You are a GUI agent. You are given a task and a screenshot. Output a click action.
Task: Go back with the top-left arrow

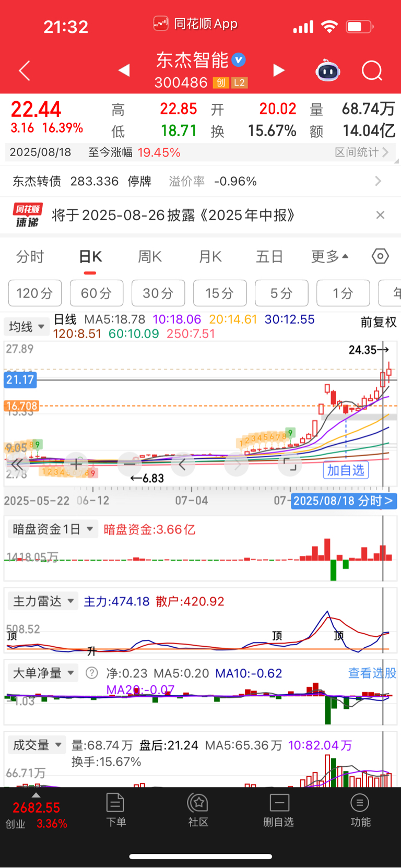pos(25,70)
